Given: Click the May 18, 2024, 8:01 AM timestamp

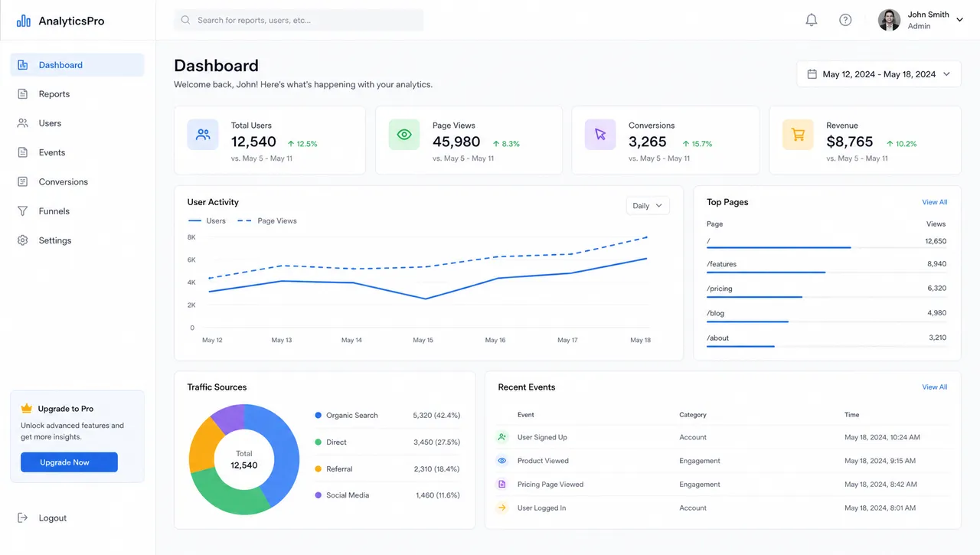Looking at the screenshot, I should (x=880, y=508).
